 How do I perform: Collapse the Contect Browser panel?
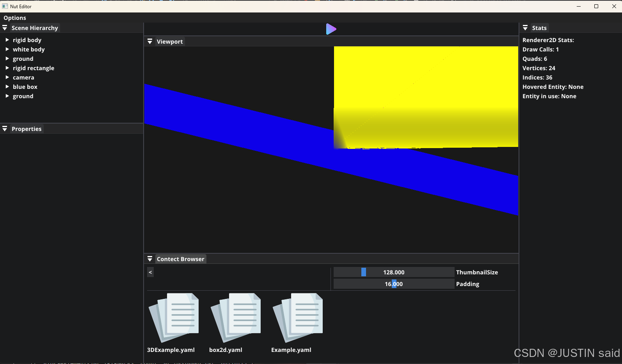pos(150,259)
